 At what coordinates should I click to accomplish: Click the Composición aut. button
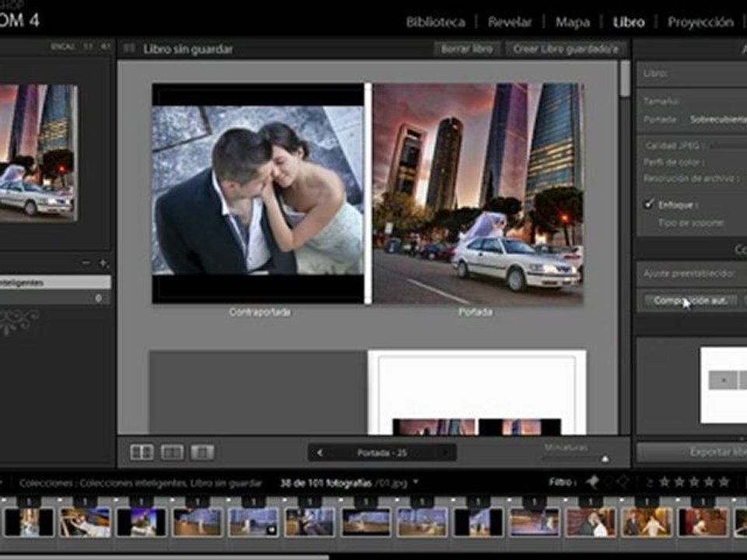[690, 300]
